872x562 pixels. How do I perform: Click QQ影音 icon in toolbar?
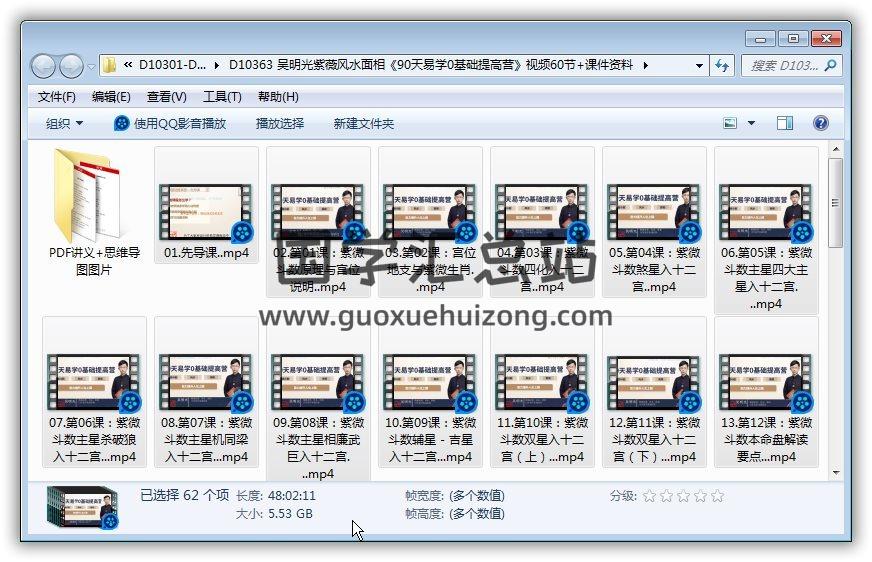[121, 123]
